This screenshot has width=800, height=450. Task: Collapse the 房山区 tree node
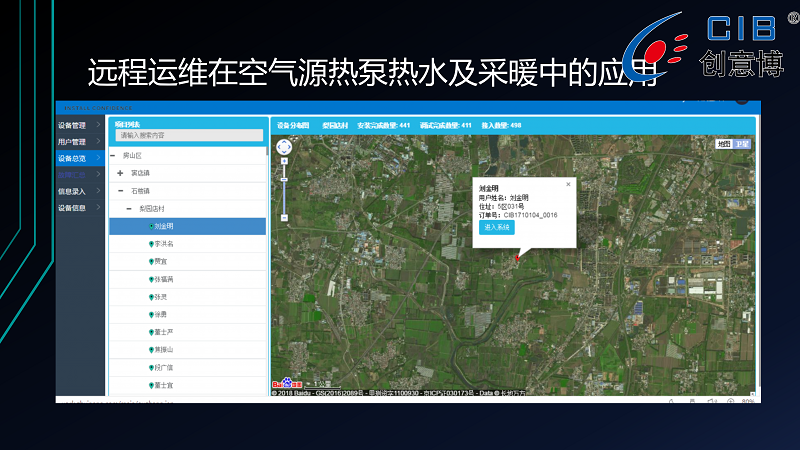click(113, 156)
